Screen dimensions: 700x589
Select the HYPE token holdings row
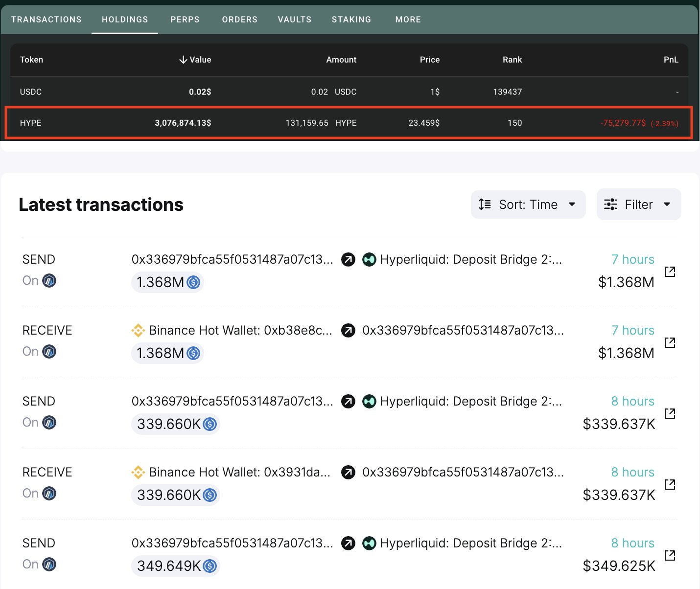point(348,123)
